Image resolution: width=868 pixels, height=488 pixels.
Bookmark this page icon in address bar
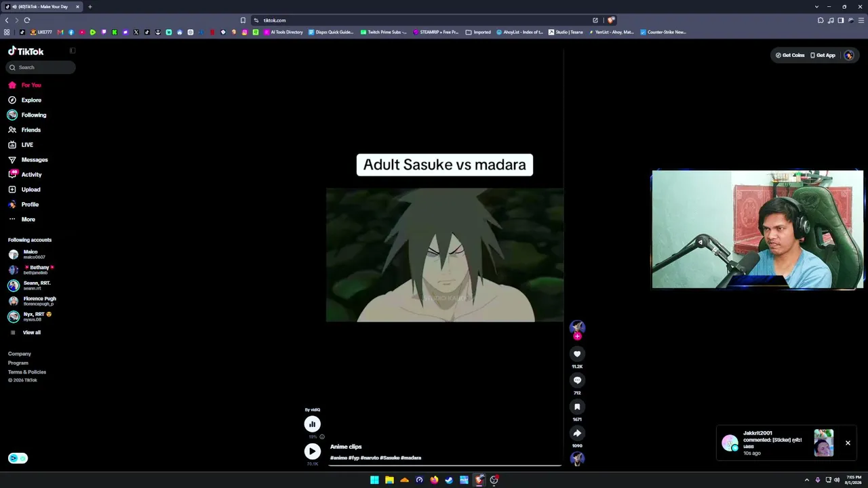243,20
